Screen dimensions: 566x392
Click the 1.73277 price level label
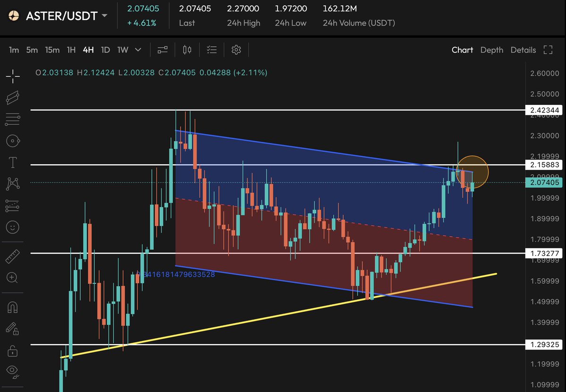click(x=544, y=253)
